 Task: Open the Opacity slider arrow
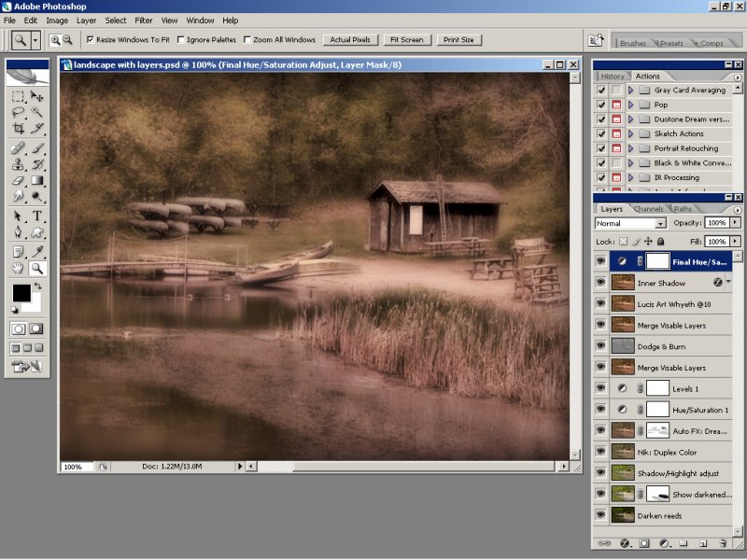(x=736, y=222)
